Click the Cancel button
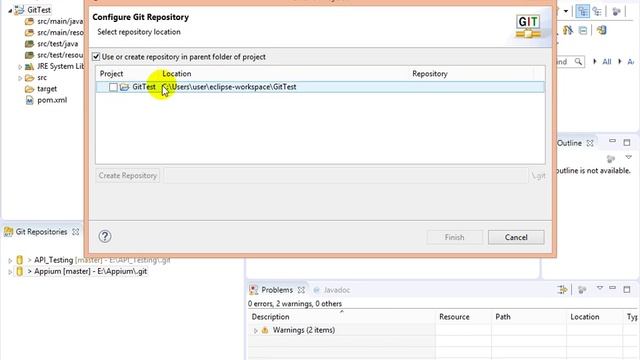 pyautogui.click(x=516, y=237)
